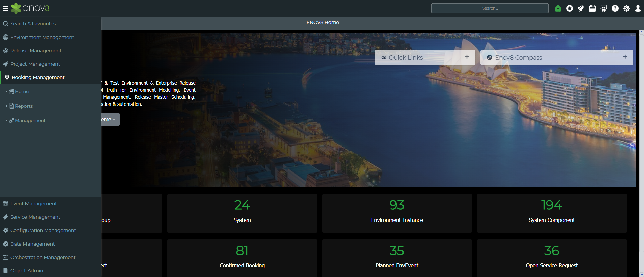The image size is (644, 277).
Task: Click the page scrollbar up arrow
Action: [642, 32]
